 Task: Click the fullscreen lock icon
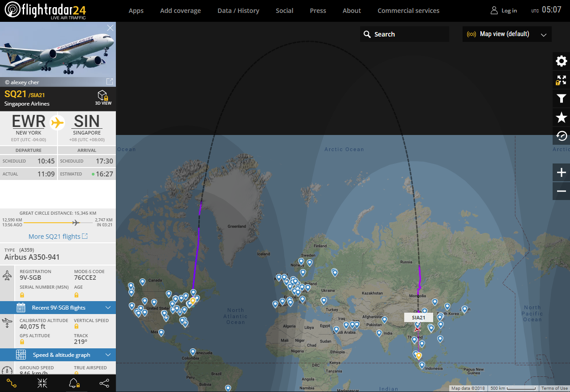pyautogui.click(x=561, y=80)
